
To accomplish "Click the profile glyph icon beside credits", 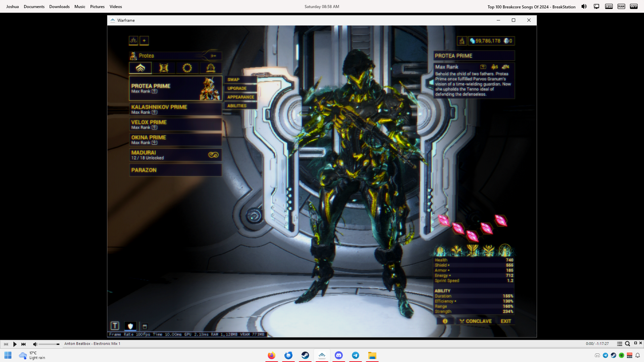I will pos(462,41).
